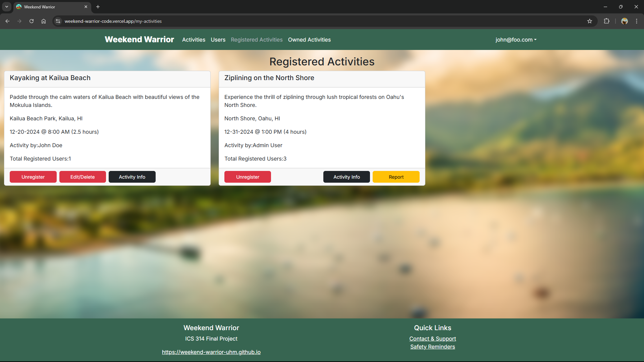
Task: Open the browser home page
Action: pos(43,21)
